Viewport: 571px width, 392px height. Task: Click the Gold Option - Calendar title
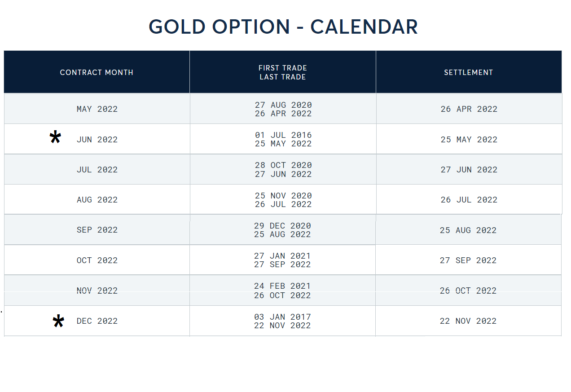point(283,27)
